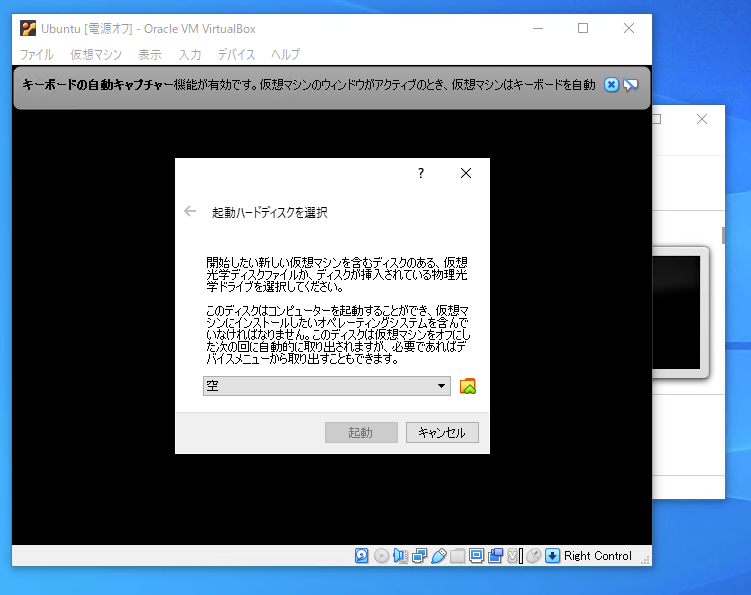Click the 起動 button

[361, 433]
